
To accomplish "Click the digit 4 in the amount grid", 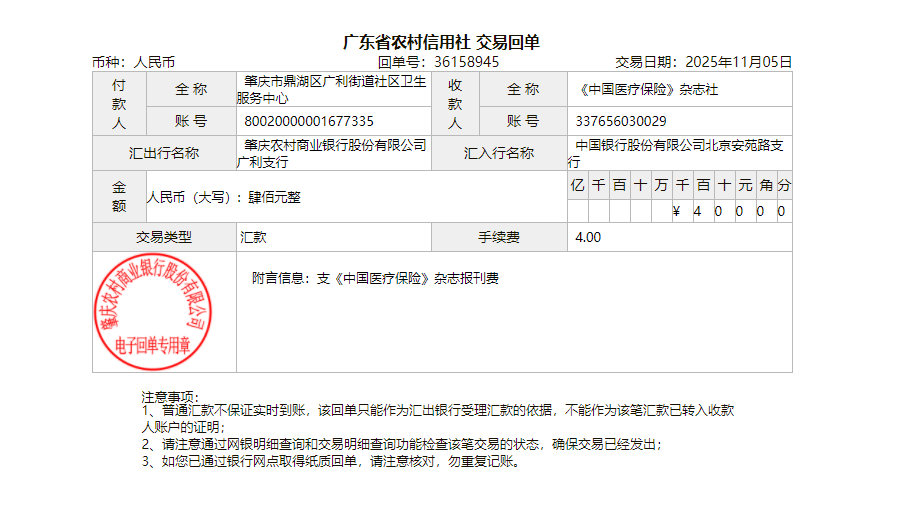I will click(697, 212).
